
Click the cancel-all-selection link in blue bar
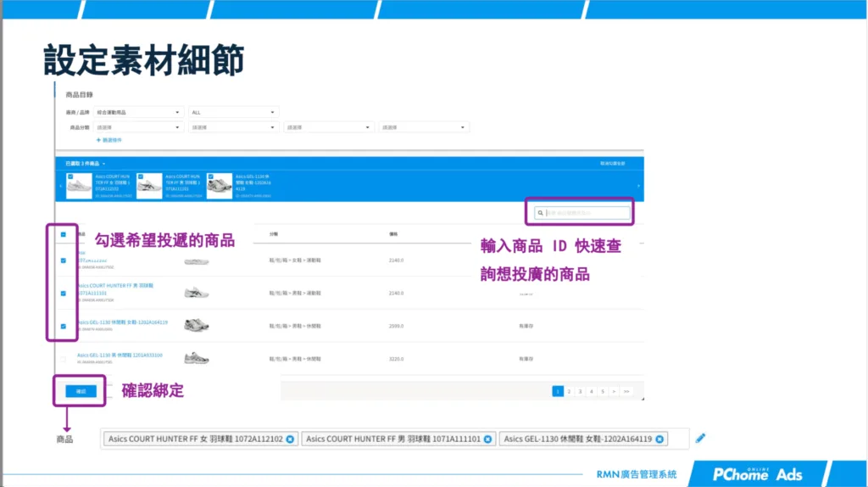pos(612,164)
